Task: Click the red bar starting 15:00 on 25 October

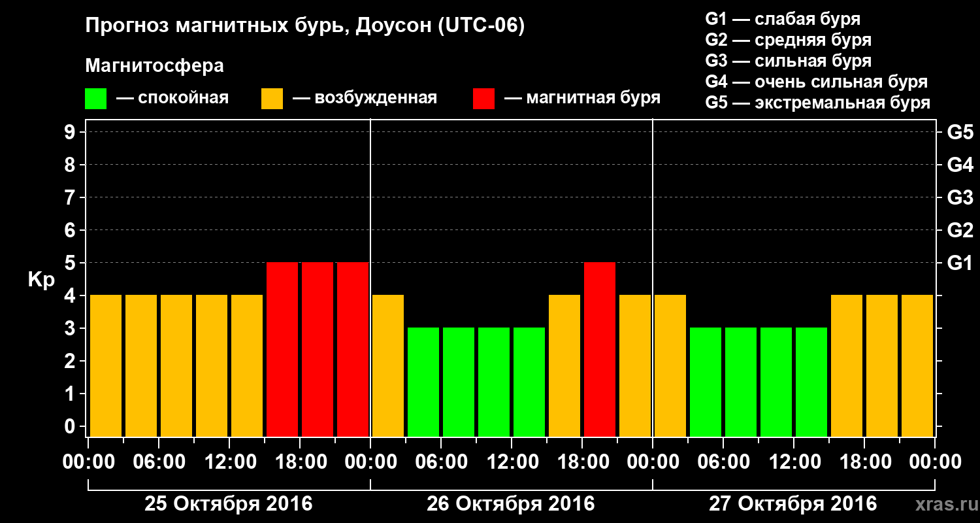Action: pos(282,349)
